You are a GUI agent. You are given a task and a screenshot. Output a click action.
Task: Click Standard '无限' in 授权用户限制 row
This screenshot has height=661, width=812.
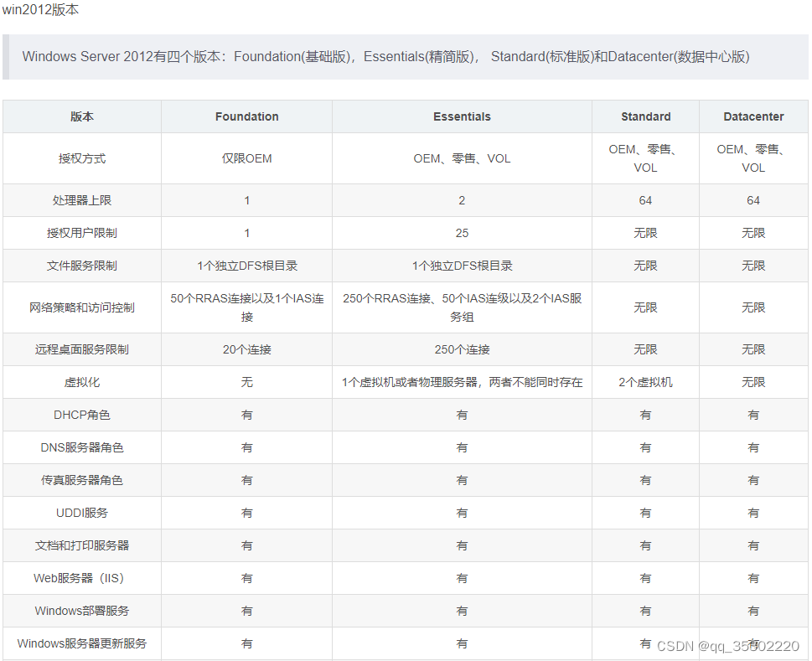coord(645,233)
